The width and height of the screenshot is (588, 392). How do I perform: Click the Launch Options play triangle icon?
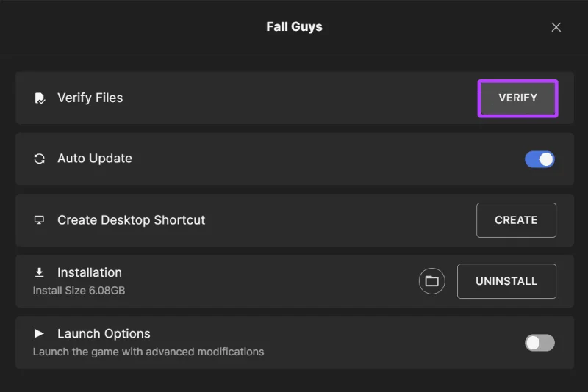pos(39,333)
